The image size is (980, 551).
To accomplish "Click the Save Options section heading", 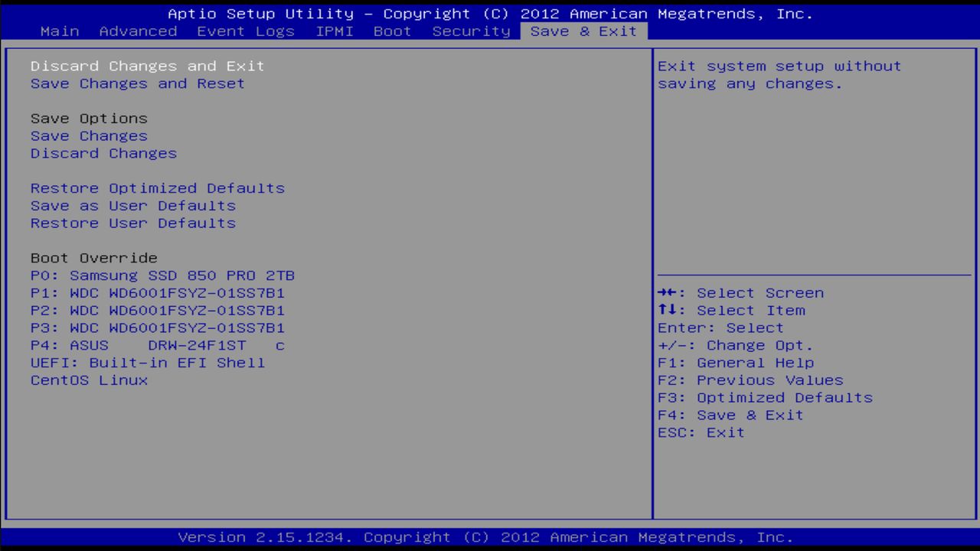I will click(89, 119).
